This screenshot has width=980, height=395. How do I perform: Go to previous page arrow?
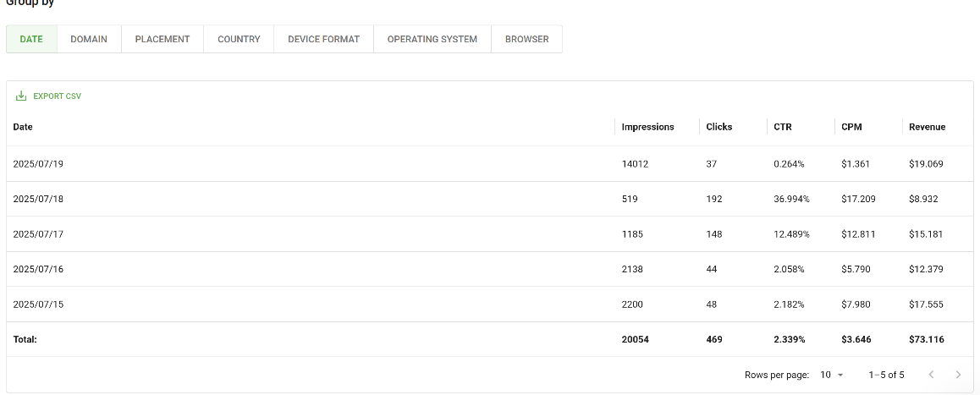tap(931, 375)
